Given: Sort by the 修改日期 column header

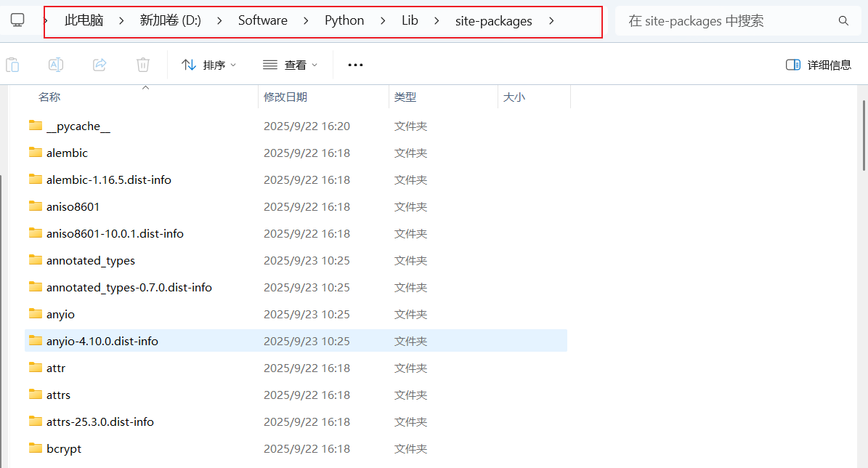Looking at the screenshot, I should point(285,97).
